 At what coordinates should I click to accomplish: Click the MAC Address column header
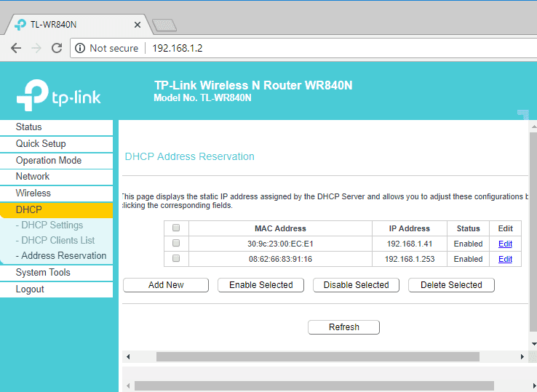click(x=280, y=228)
